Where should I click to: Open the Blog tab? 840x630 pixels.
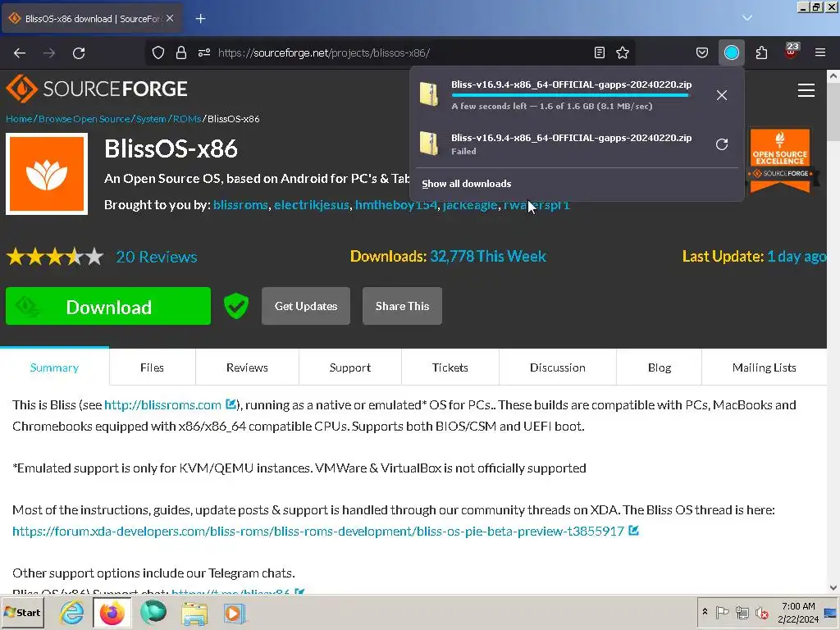[660, 367]
